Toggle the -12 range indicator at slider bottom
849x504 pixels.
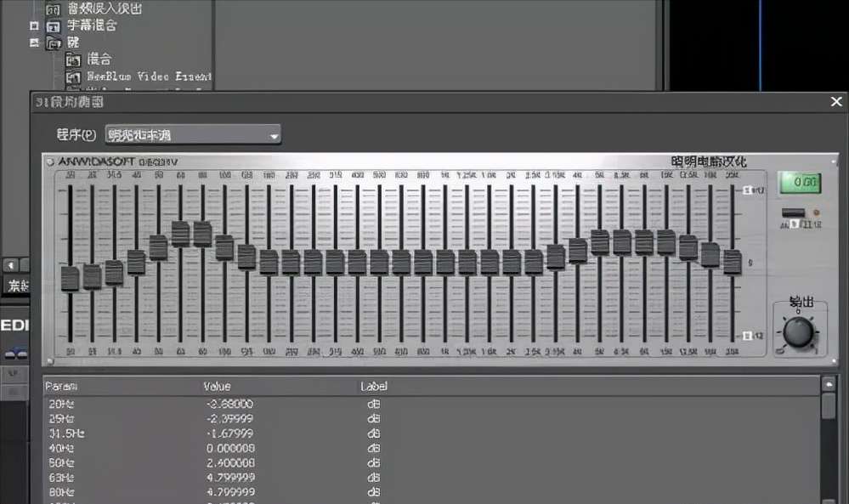click(750, 336)
